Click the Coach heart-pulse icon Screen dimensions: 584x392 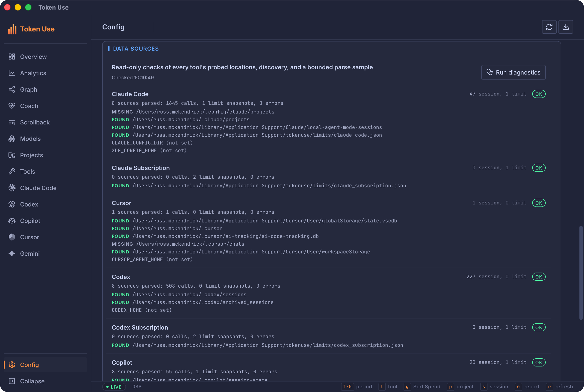12,106
